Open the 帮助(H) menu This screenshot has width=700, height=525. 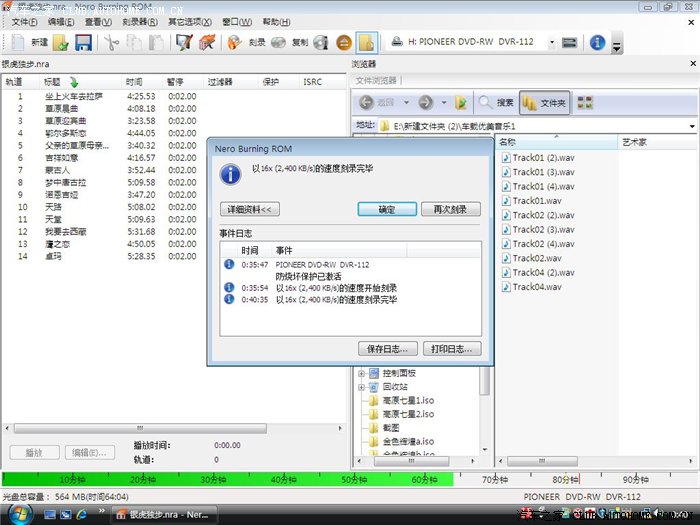pos(276,22)
